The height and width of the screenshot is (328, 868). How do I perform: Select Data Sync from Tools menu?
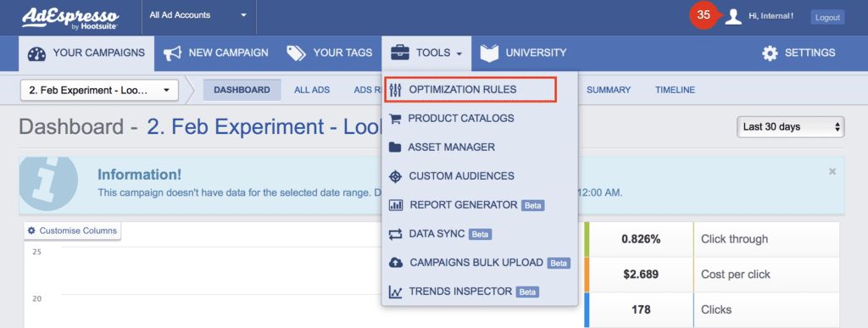pyautogui.click(x=437, y=234)
